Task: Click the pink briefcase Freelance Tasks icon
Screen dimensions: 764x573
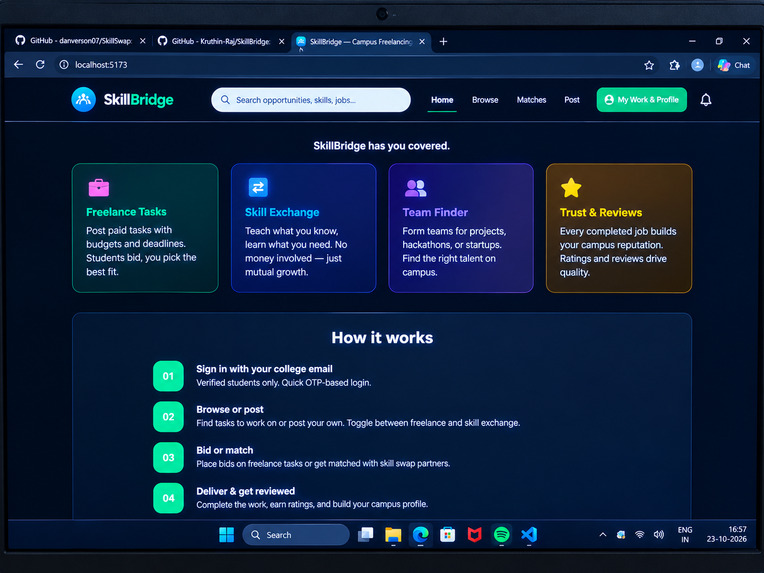Action: pos(99,187)
